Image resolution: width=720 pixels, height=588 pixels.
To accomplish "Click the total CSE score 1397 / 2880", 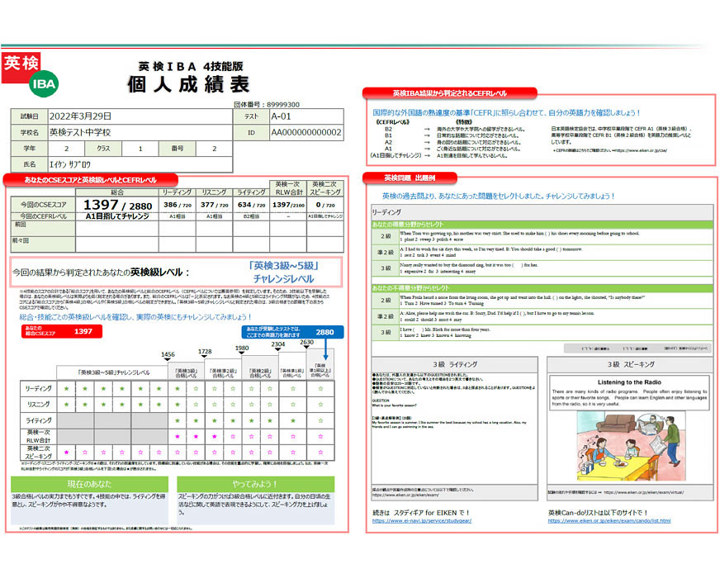I will click(117, 205).
